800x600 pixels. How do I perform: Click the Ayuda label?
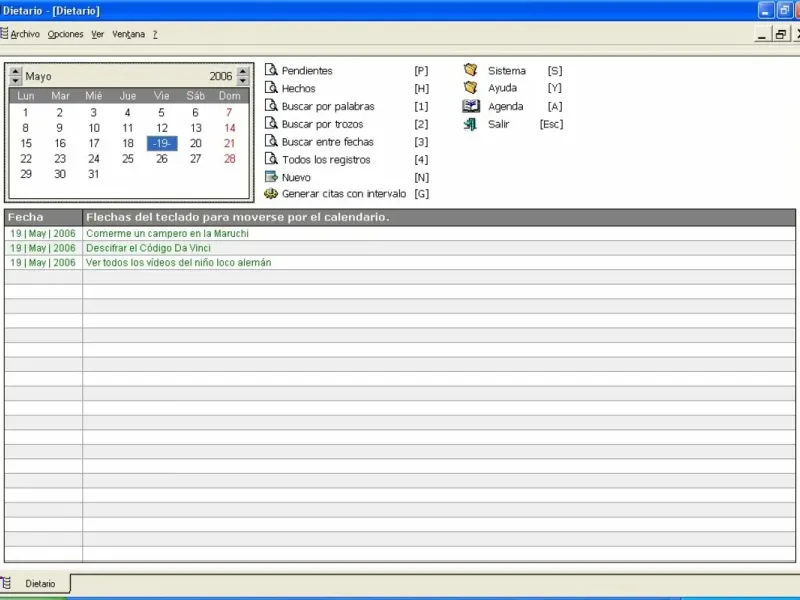[x=502, y=88]
